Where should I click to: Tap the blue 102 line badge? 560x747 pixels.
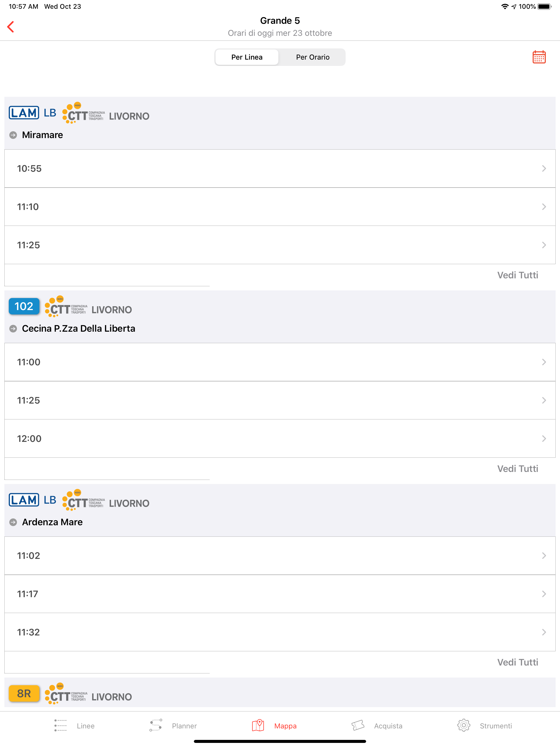(x=24, y=306)
